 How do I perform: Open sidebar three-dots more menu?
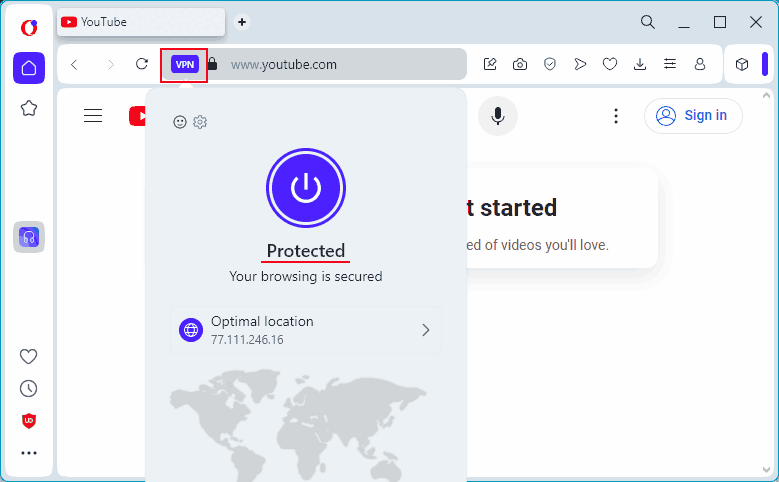[x=29, y=453]
